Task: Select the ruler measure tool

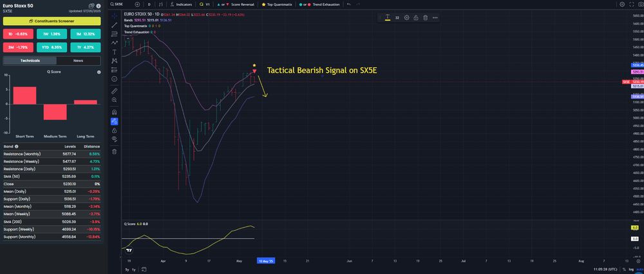Action: pos(114,90)
